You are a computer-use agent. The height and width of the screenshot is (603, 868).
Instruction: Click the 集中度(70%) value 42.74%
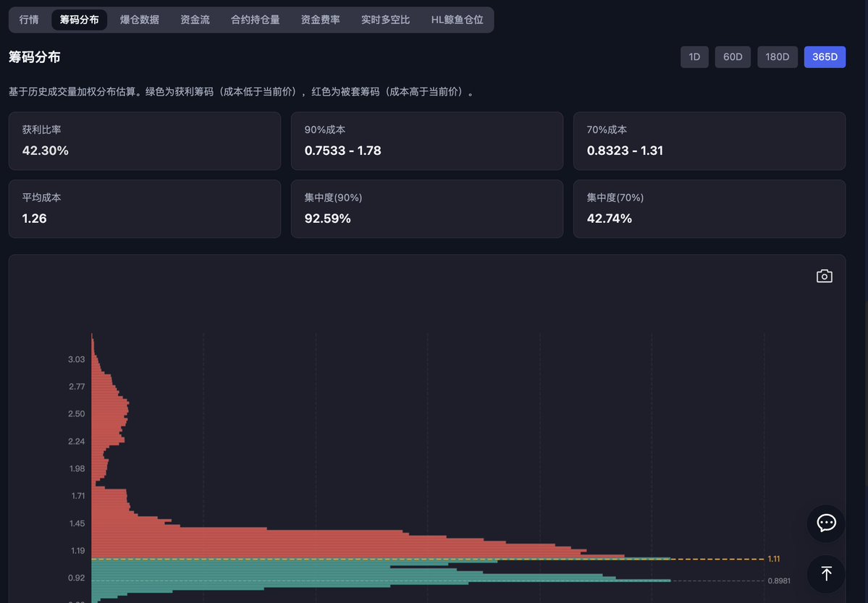point(610,219)
